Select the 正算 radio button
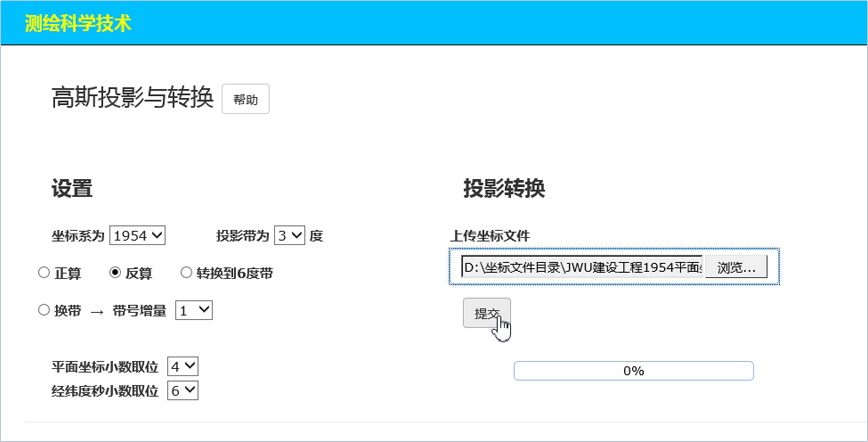The width and height of the screenshot is (868, 442). (44, 272)
